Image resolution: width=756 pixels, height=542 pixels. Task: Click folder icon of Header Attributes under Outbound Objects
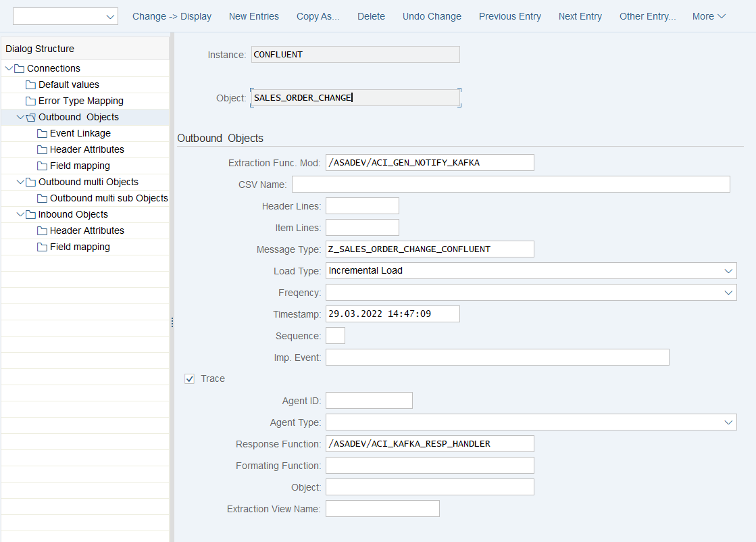tap(43, 149)
